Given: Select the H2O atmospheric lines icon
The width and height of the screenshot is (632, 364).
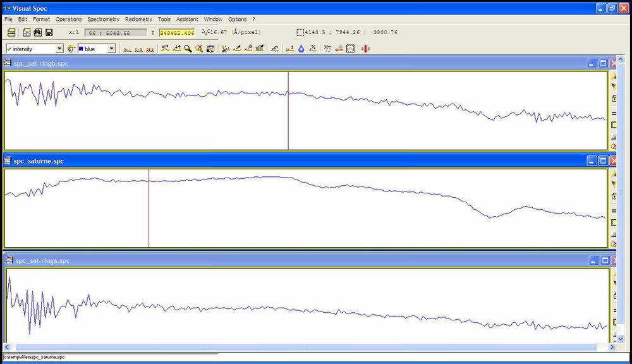Looking at the screenshot, I should click(x=328, y=48).
